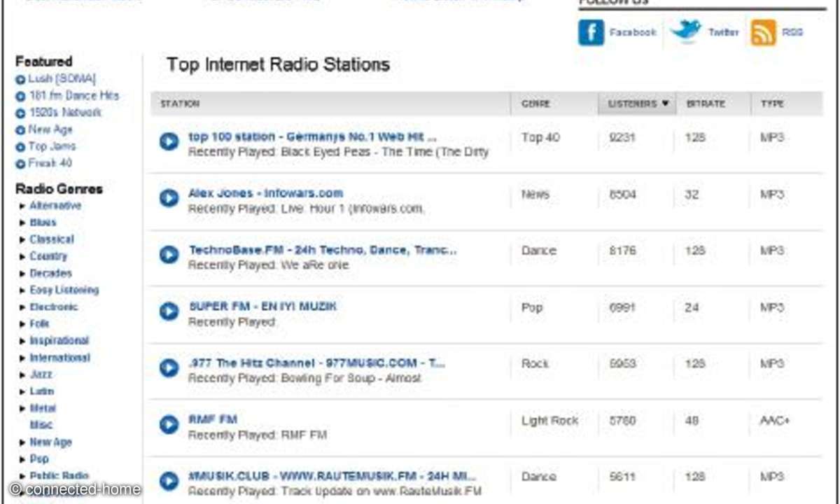Expand the Alternative genre arrow
Image resolution: width=840 pixels, height=504 pixels.
click(x=23, y=206)
